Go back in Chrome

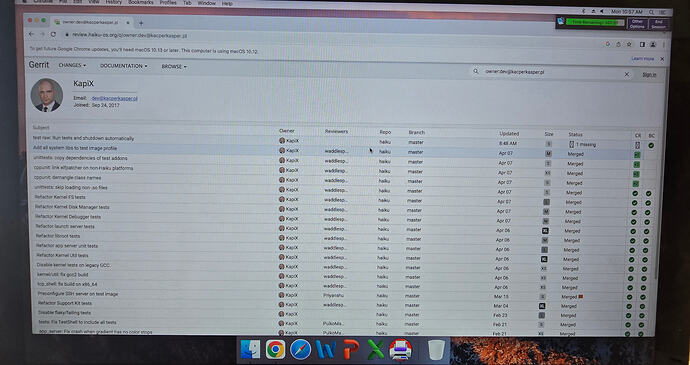click(31, 34)
